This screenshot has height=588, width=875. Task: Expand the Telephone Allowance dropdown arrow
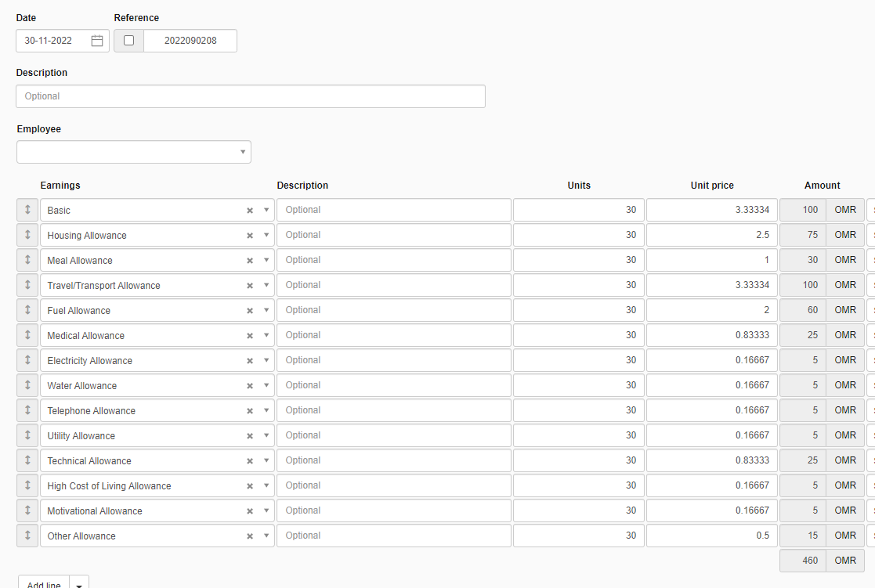point(266,411)
